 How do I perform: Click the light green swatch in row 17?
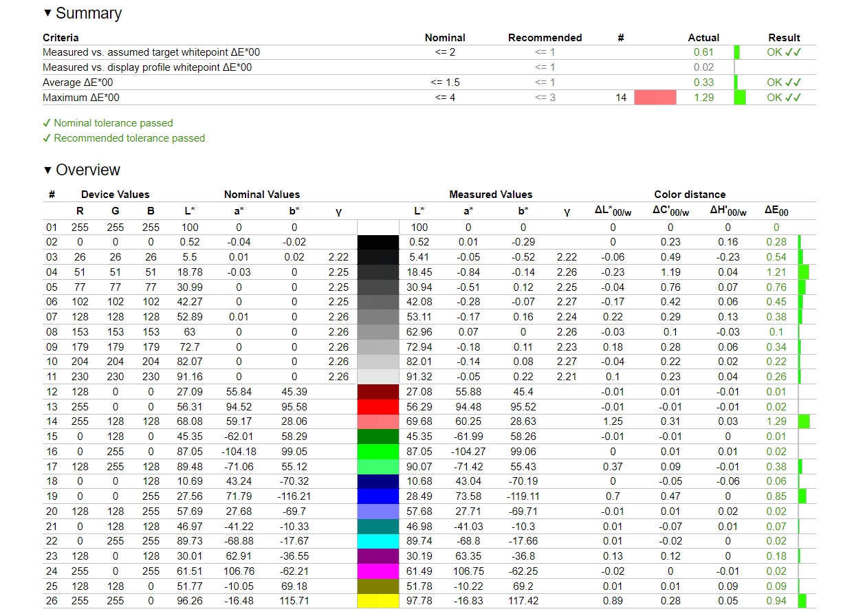(x=378, y=467)
